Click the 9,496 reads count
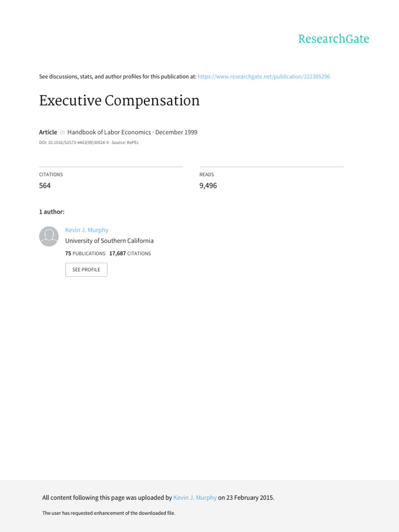 pos(208,185)
